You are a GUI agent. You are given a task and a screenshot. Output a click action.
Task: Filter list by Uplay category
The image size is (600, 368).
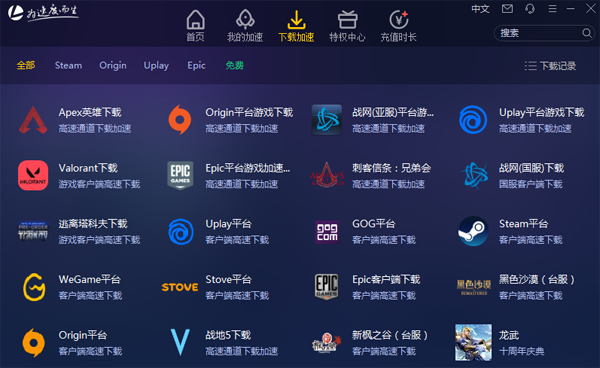pos(156,65)
